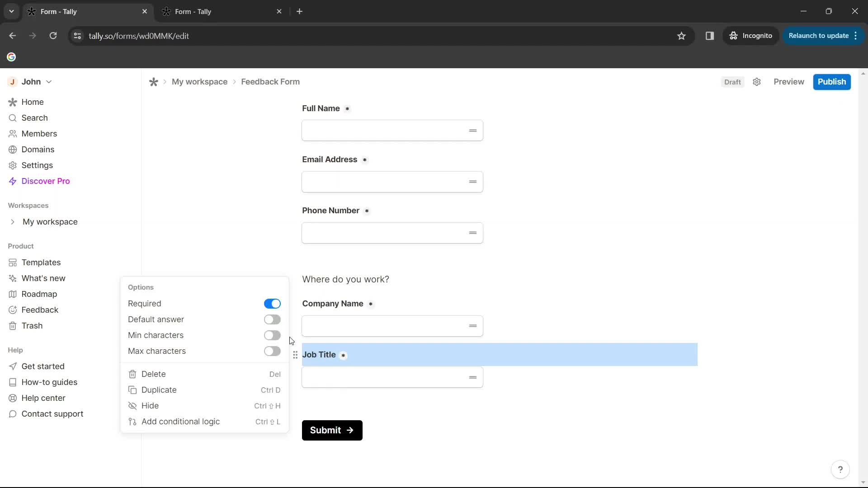Click the Submit button
This screenshot has width=868, height=488.
(x=332, y=430)
